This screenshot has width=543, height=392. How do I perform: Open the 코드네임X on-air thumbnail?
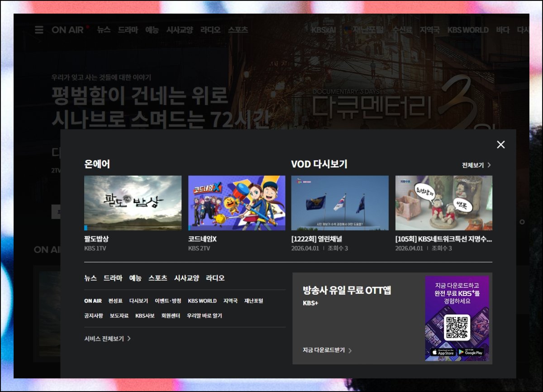click(237, 203)
